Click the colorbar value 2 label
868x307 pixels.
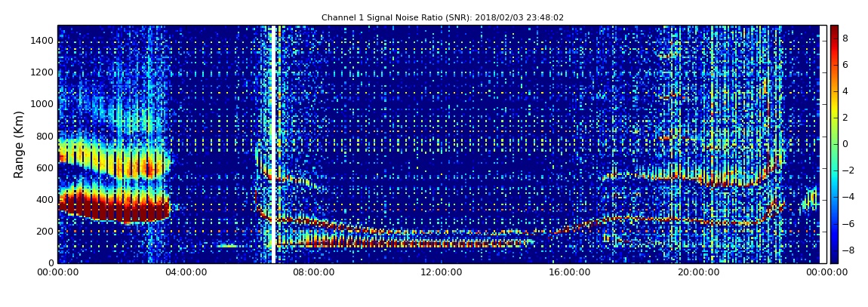(845, 118)
